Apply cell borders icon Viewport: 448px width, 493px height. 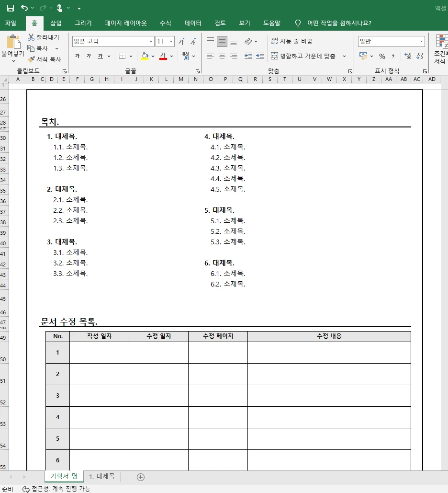pos(122,56)
